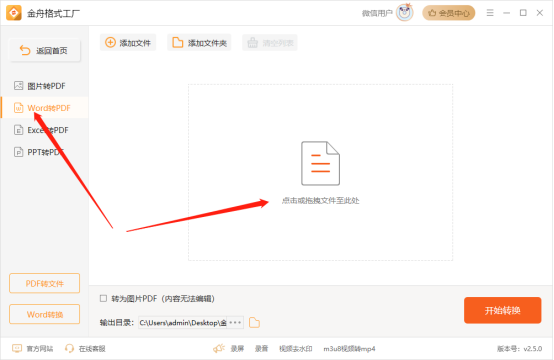
Task: Switch to Word转换 mode
Action: 45,314
